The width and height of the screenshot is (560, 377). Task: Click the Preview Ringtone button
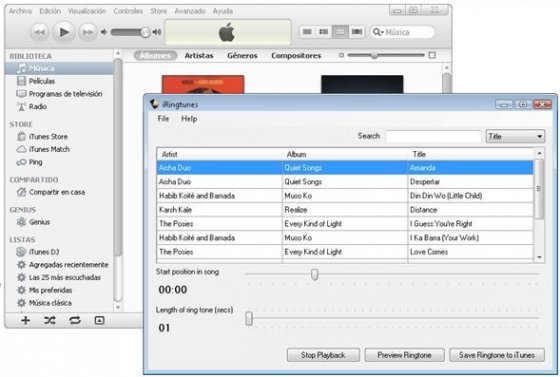point(404,355)
